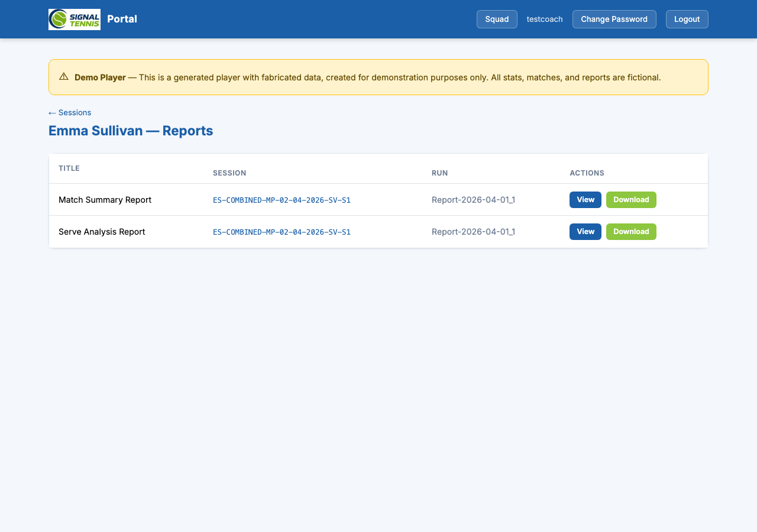View the Serve Analysis Report

click(585, 232)
